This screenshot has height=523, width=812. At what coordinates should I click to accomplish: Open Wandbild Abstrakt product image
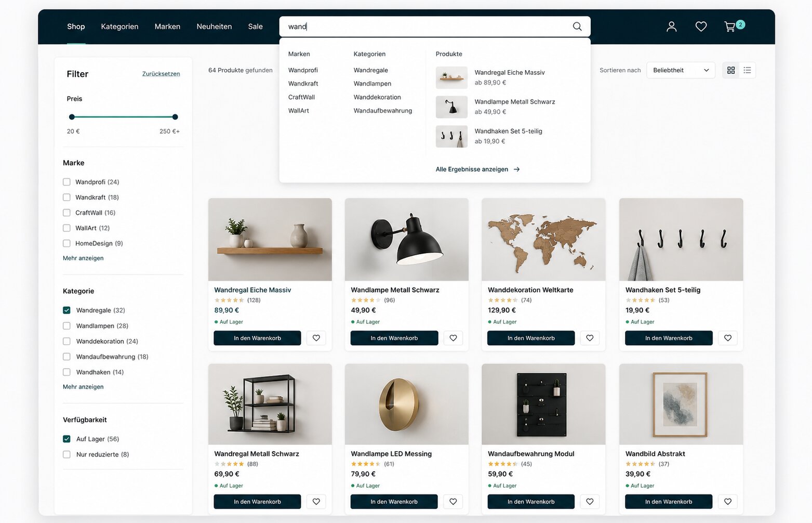681,404
